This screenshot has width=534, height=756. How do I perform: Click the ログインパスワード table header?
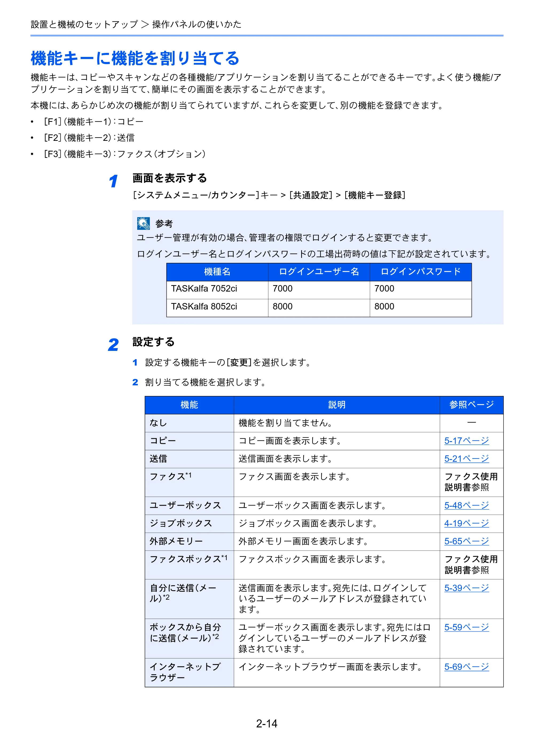click(421, 272)
